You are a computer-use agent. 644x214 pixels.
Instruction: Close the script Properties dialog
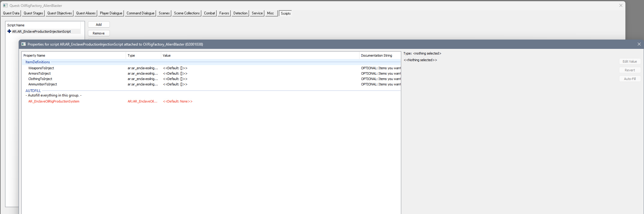tap(639, 44)
